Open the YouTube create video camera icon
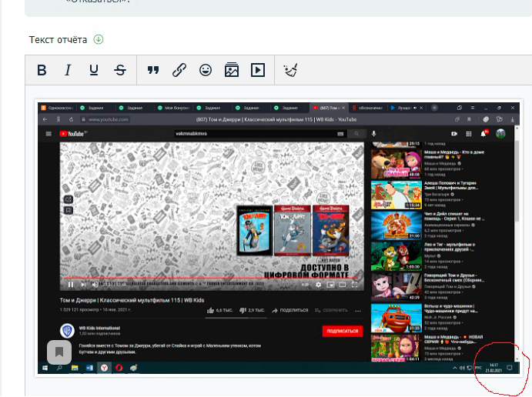The height and width of the screenshot is (397, 532). [454, 134]
